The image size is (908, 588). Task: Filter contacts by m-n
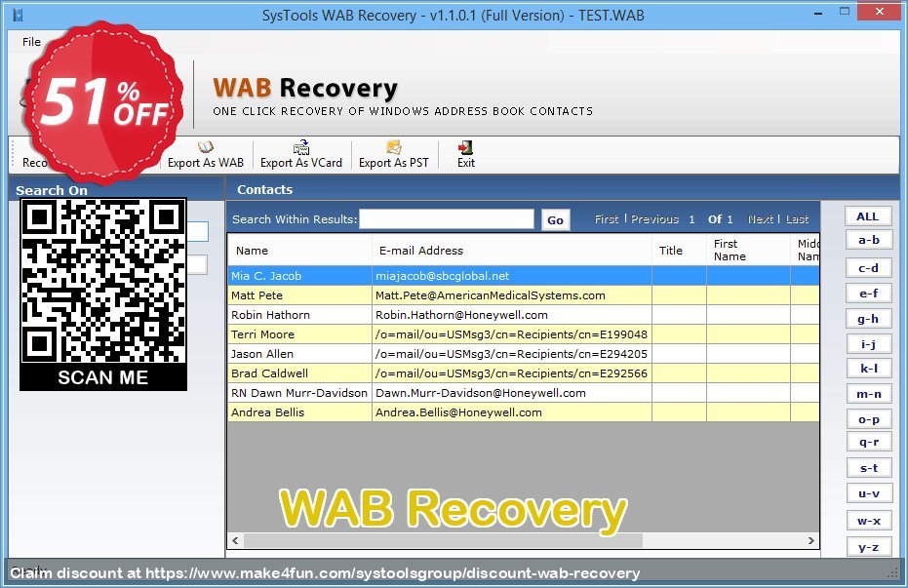869,394
